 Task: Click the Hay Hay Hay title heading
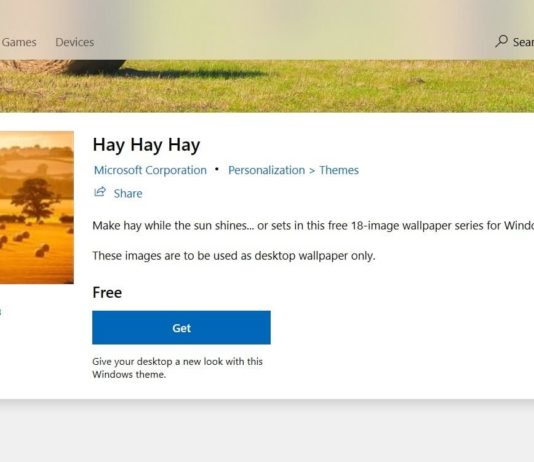[146, 145]
